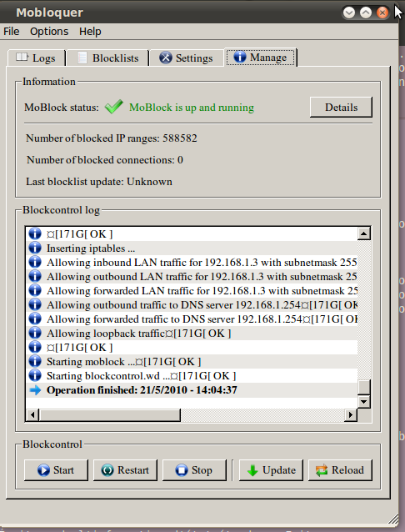Image resolution: width=405 pixels, height=532 pixels.
Task: Start blockcontrol with the Start button
Action: (x=56, y=470)
